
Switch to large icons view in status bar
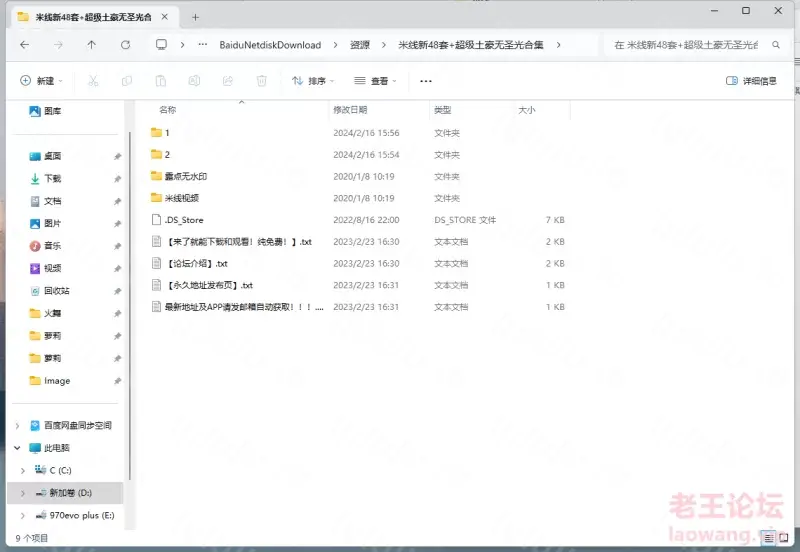click(x=784, y=538)
